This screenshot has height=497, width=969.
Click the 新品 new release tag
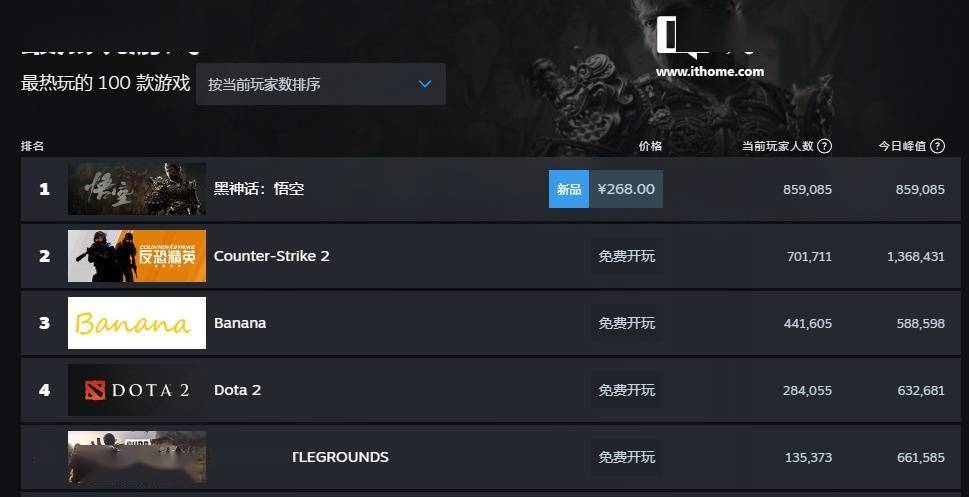pyautogui.click(x=569, y=189)
